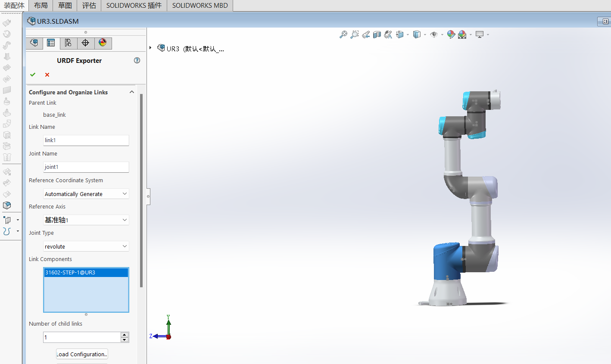The width and height of the screenshot is (611, 364).
Task: Click the Load Configuration button
Action: (x=81, y=354)
